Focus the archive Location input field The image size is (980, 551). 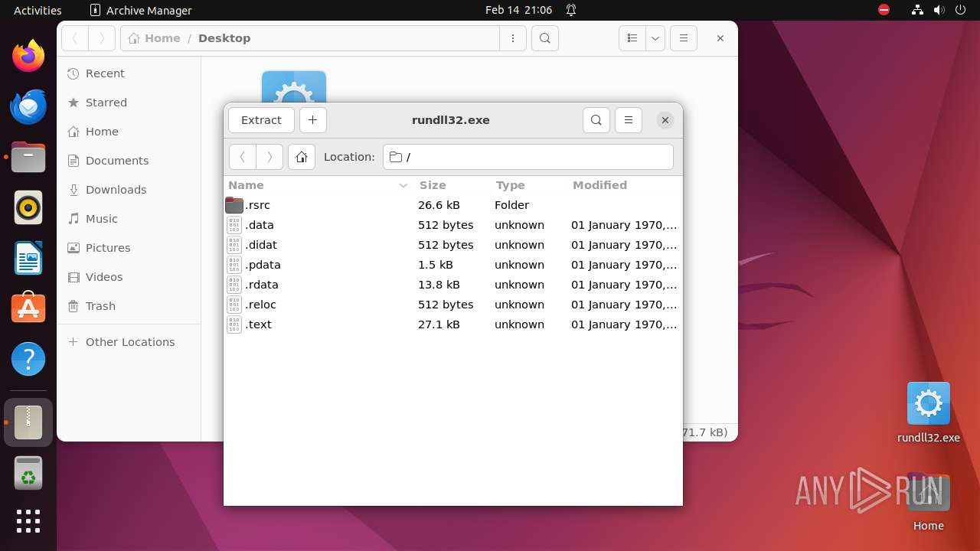tap(528, 157)
